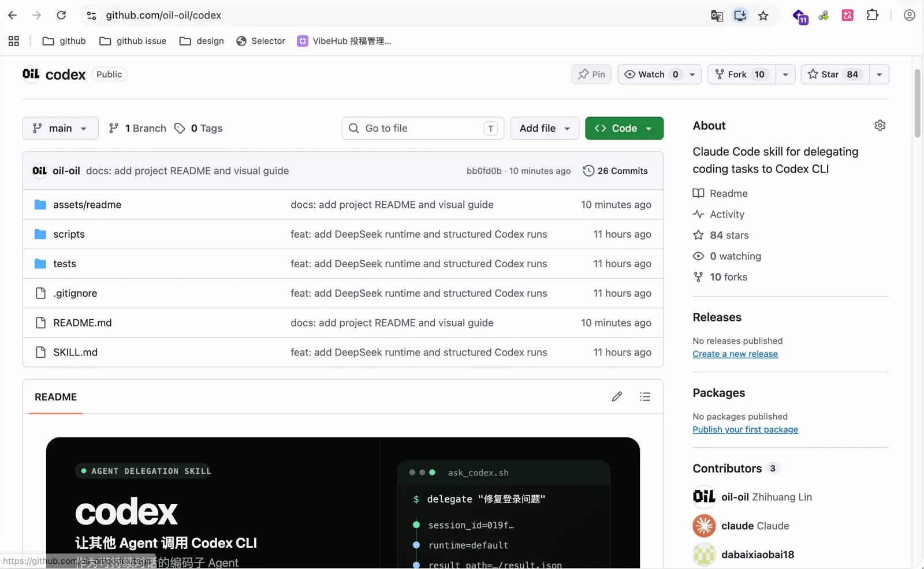Bookmark this page with the star icon
The width and height of the screenshot is (924, 569).
coord(763,16)
